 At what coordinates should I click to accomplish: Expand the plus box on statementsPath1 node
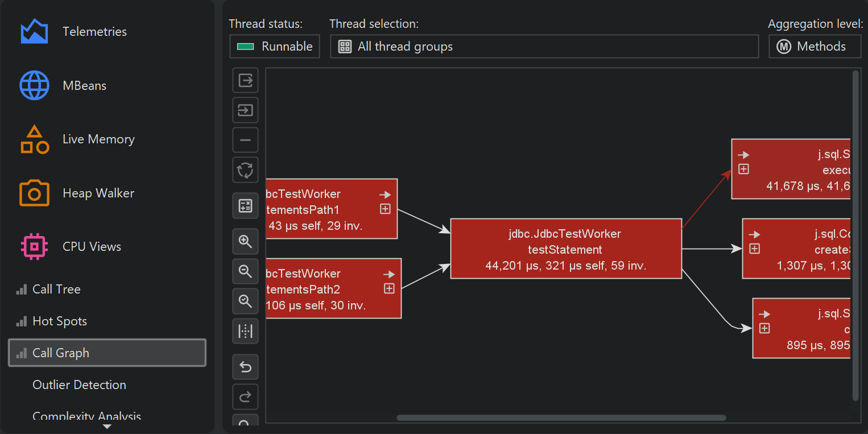(385, 209)
